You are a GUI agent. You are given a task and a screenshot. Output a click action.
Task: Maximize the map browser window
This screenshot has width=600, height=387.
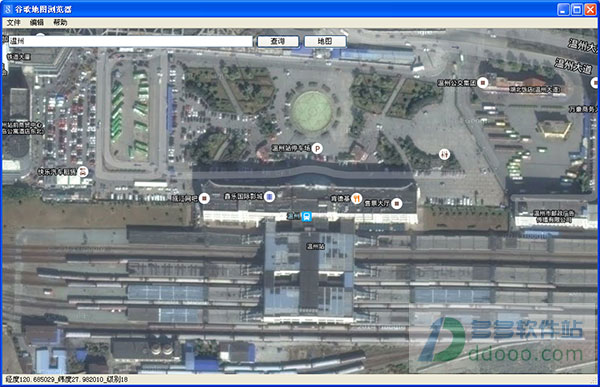[x=577, y=10]
